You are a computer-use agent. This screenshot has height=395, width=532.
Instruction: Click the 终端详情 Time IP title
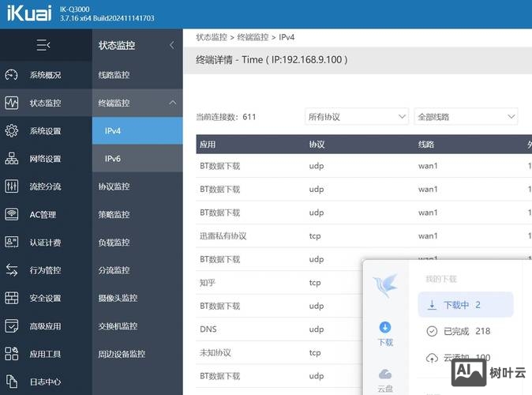(x=272, y=60)
